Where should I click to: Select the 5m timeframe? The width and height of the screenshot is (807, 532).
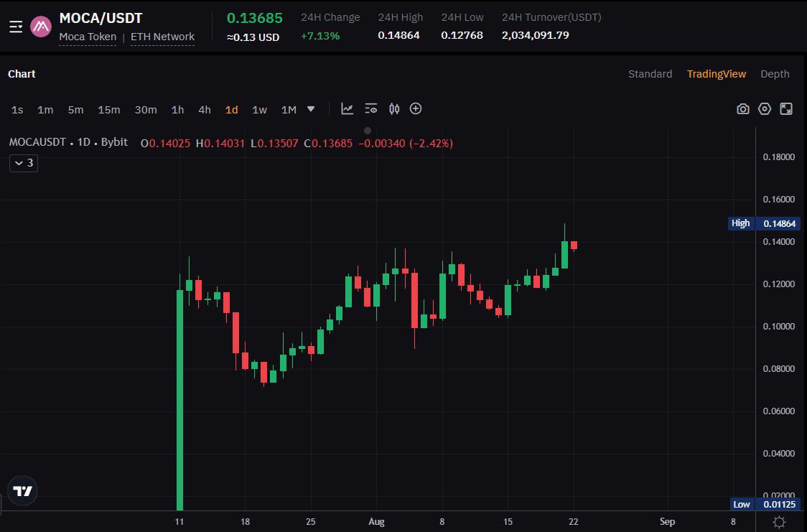tap(75, 110)
